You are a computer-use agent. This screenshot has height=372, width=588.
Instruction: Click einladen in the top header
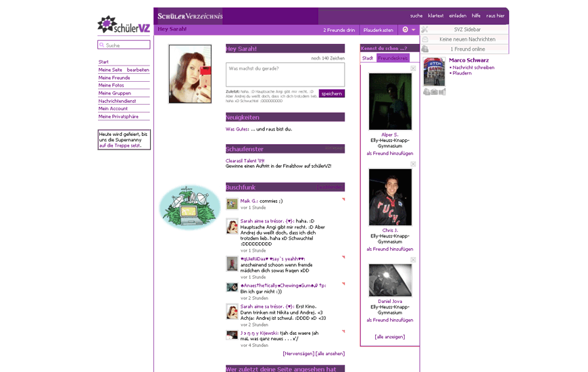pos(458,16)
